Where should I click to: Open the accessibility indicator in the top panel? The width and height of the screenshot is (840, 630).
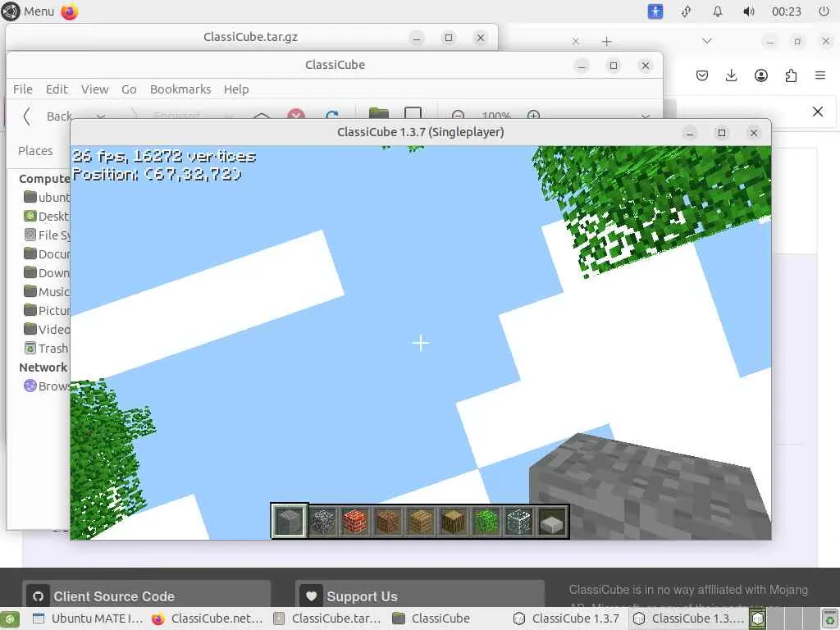coord(655,11)
